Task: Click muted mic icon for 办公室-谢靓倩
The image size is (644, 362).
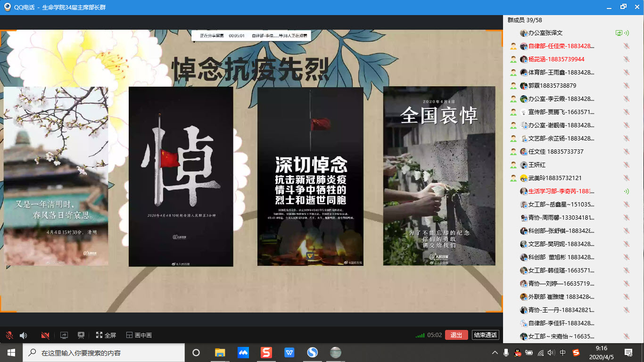Action: [x=627, y=125]
